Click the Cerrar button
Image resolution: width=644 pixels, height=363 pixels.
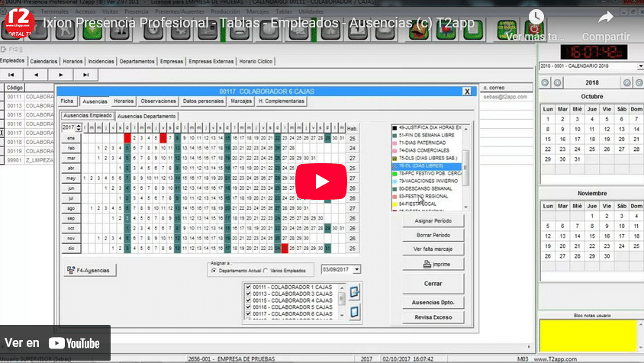pos(433,284)
